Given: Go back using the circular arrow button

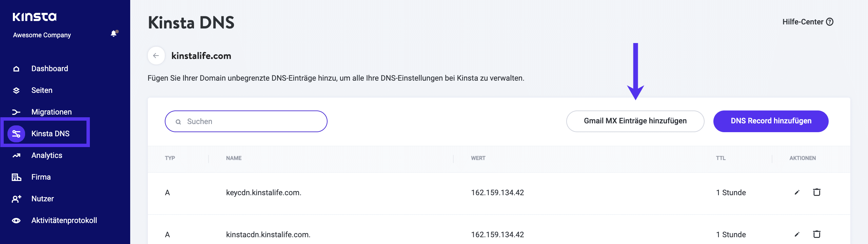Looking at the screenshot, I should click(x=156, y=55).
